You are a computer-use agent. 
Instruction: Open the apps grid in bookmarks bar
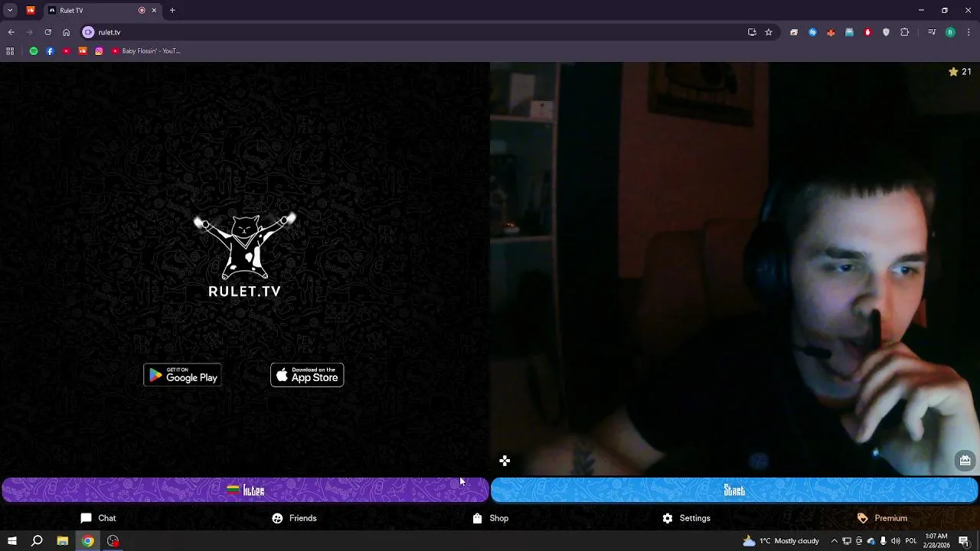point(10,51)
